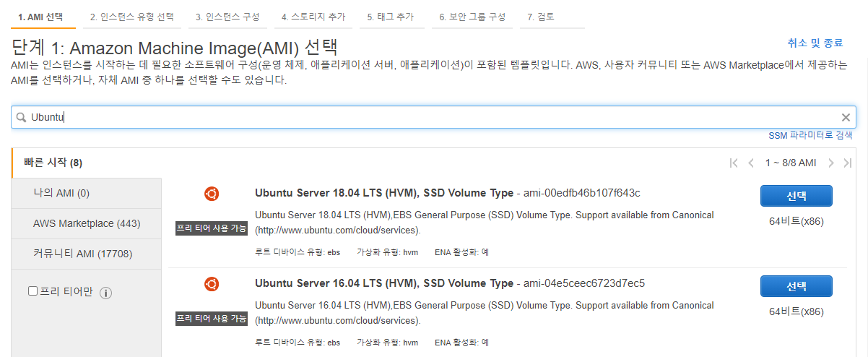Go to the 6. 보안 그룹 구성 tab
Screen dimensions: 868x357
(472, 17)
